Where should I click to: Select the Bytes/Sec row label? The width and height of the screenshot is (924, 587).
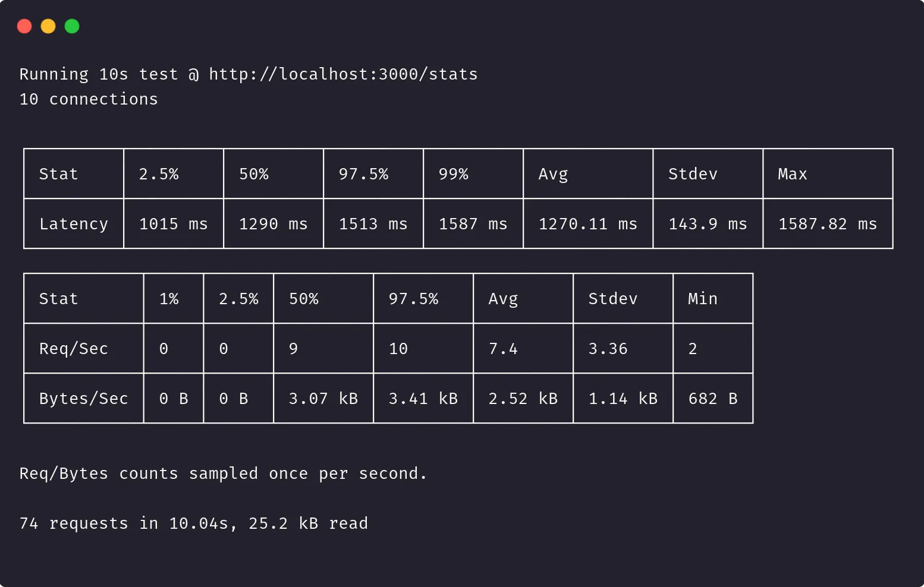84,399
